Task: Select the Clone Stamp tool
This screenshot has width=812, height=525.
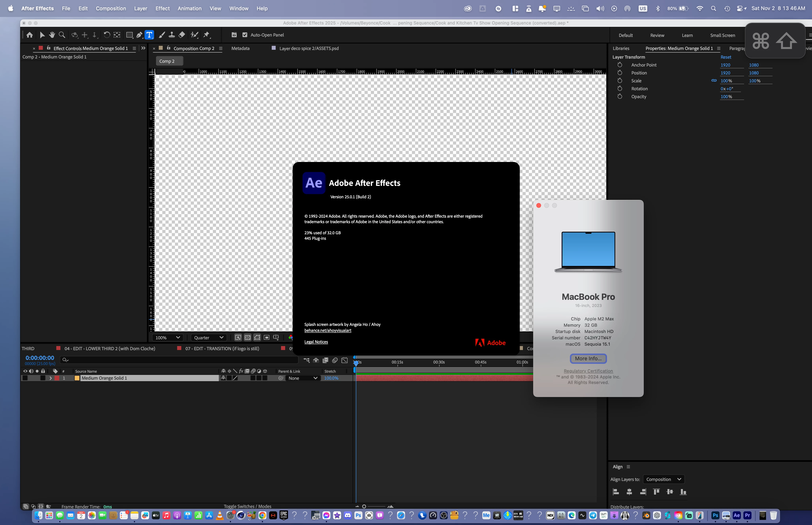Action: [x=172, y=35]
